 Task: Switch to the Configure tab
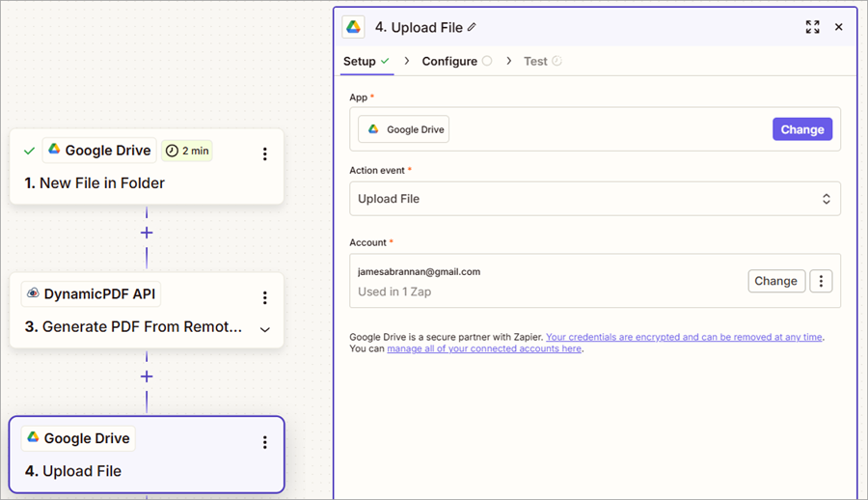point(449,61)
